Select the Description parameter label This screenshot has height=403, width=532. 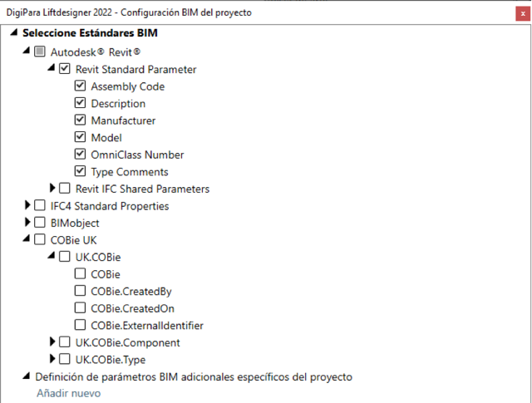[x=118, y=104]
